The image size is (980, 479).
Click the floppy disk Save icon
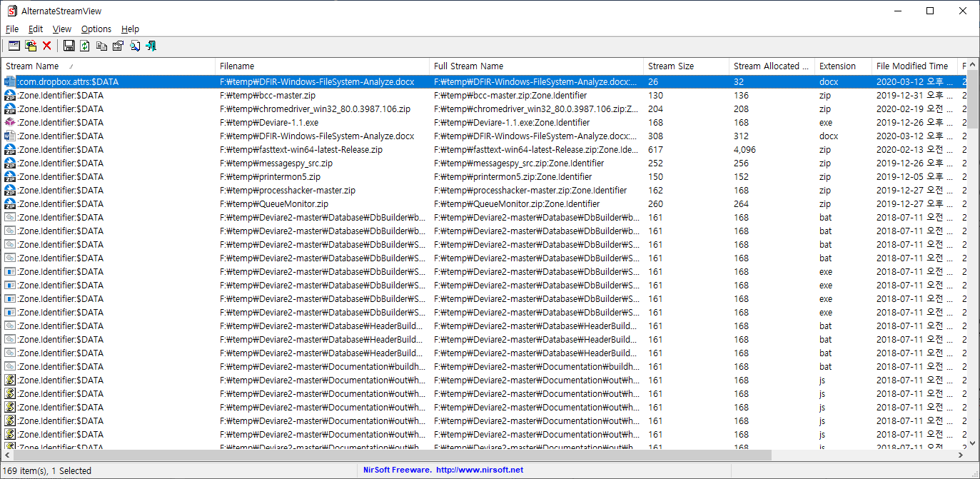point(69,46)
